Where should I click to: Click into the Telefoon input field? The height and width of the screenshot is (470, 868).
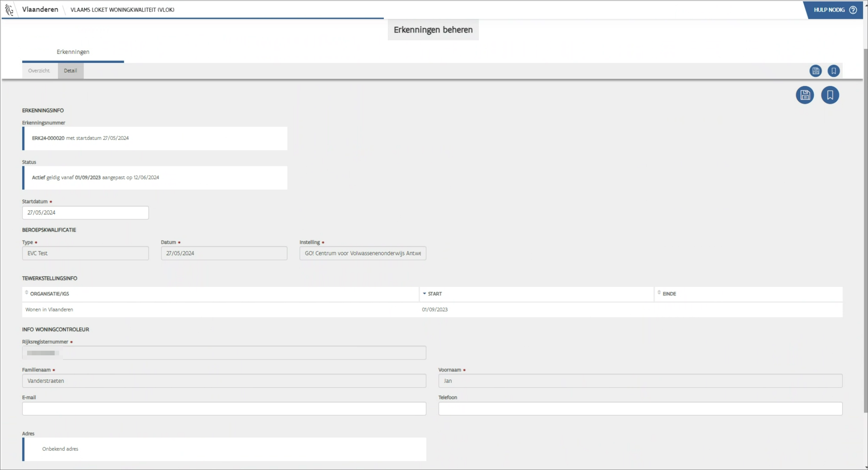tap(640, 409)
